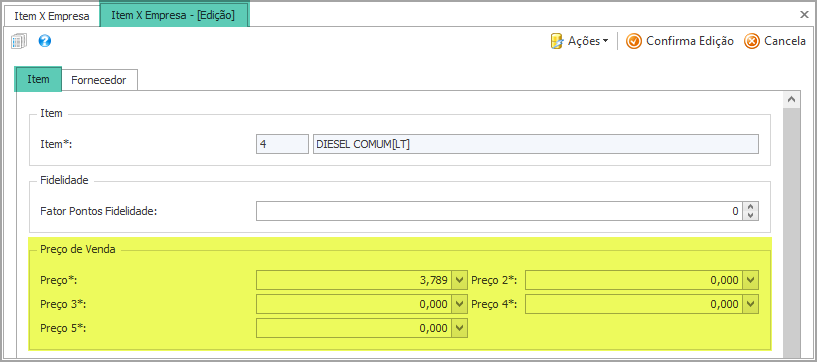Screen dimensions: 817x362
Task: Close the window with the X button
Action: coord(804,15)
